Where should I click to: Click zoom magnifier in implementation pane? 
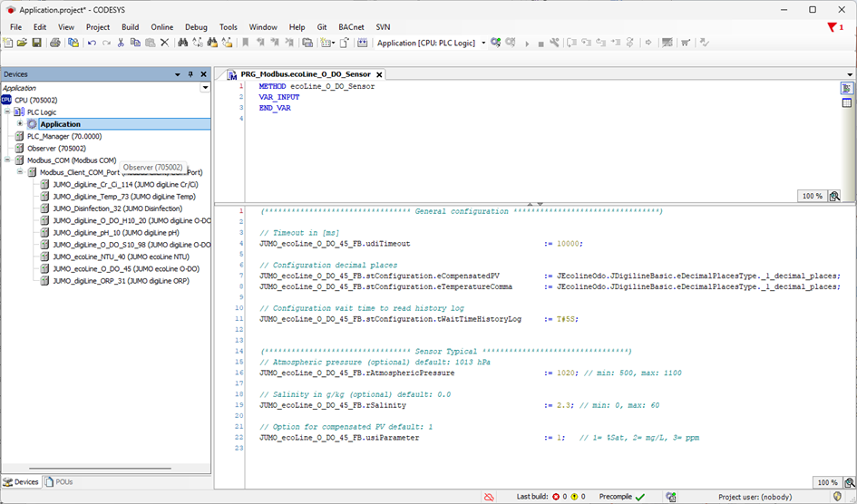(849, 482)
